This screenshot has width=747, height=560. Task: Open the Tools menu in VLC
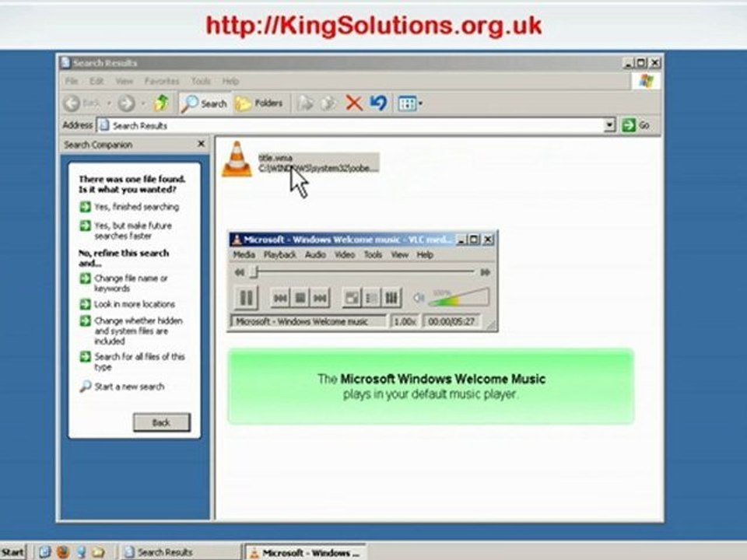[373, 255]
